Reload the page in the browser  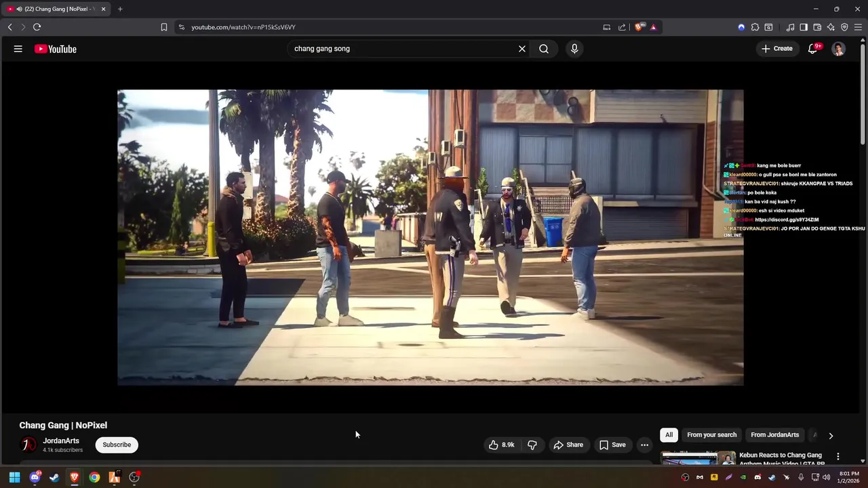[x=37, y=27]
